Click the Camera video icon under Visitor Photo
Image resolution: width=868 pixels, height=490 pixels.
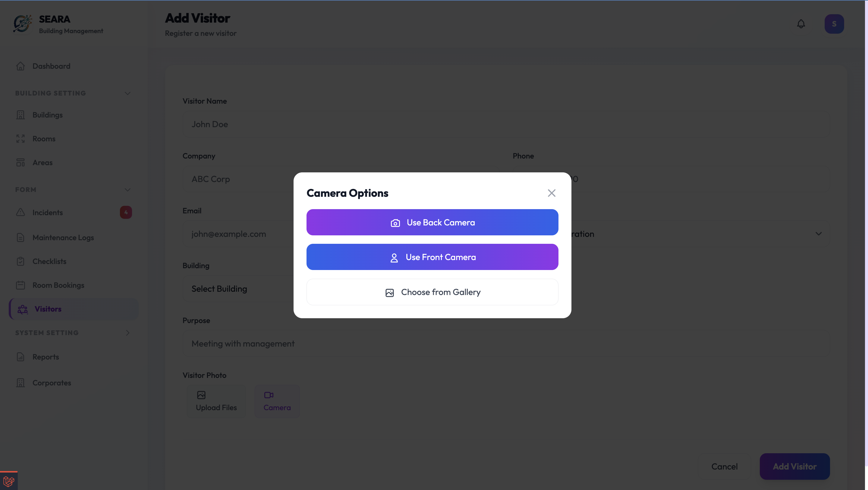coord(269,395)
